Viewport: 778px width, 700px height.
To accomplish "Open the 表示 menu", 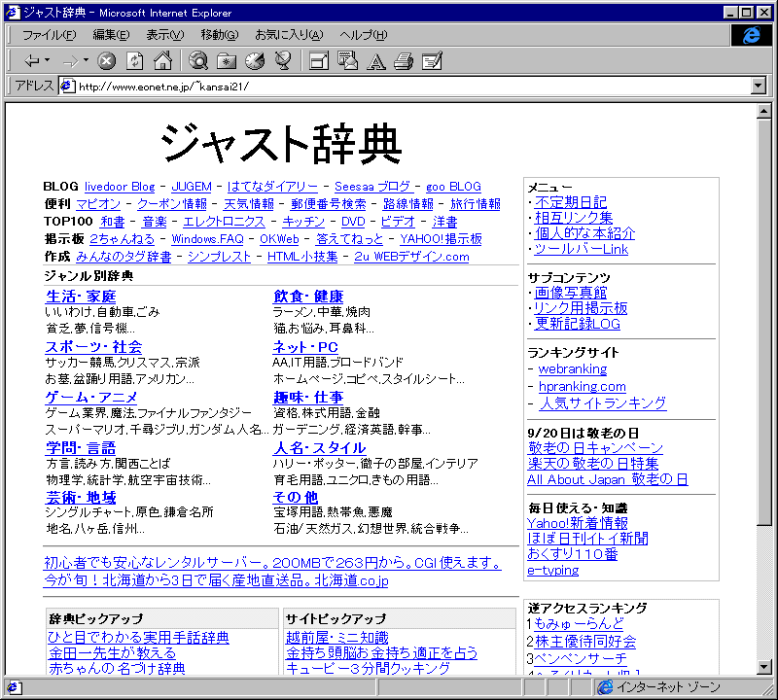I will [x=164, y=35].
